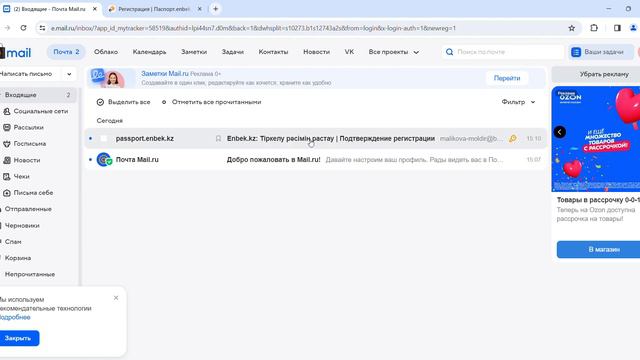Open the Фильтр dropdown
Viewport: 640px width, 360px height.
click(518, 102)
